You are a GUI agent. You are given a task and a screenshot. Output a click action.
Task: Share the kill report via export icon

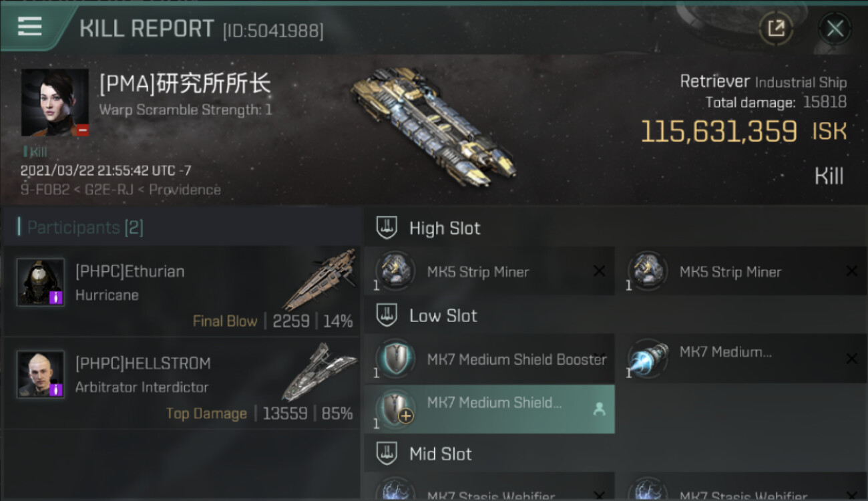(776, 28)
